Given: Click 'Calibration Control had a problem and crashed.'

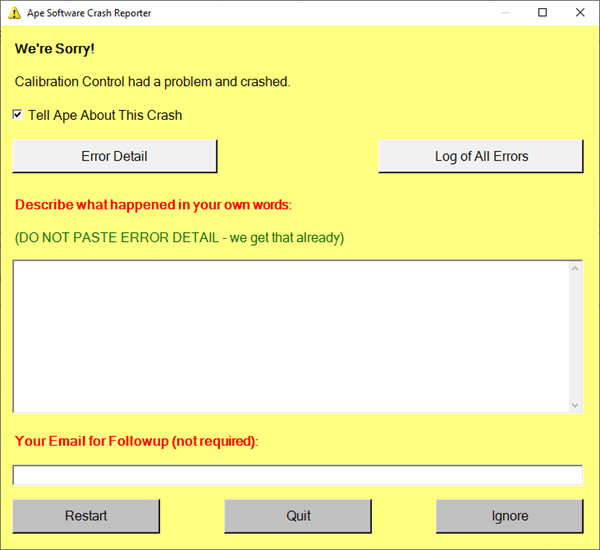Looking at the screenshot, I should (x=153, y=82).
